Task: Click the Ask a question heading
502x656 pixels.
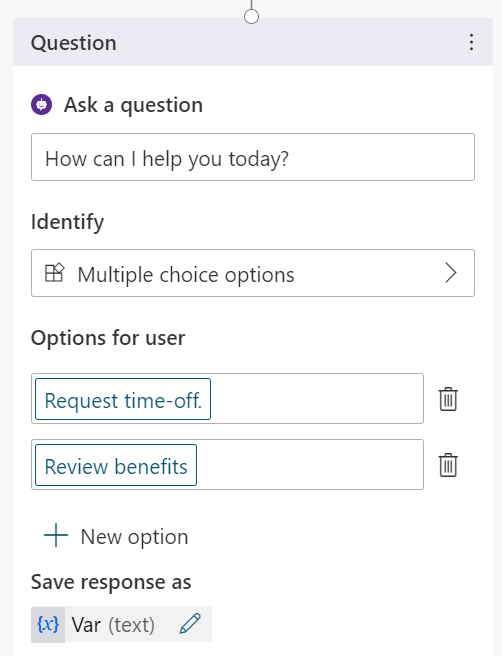Action: pos(133,105)
